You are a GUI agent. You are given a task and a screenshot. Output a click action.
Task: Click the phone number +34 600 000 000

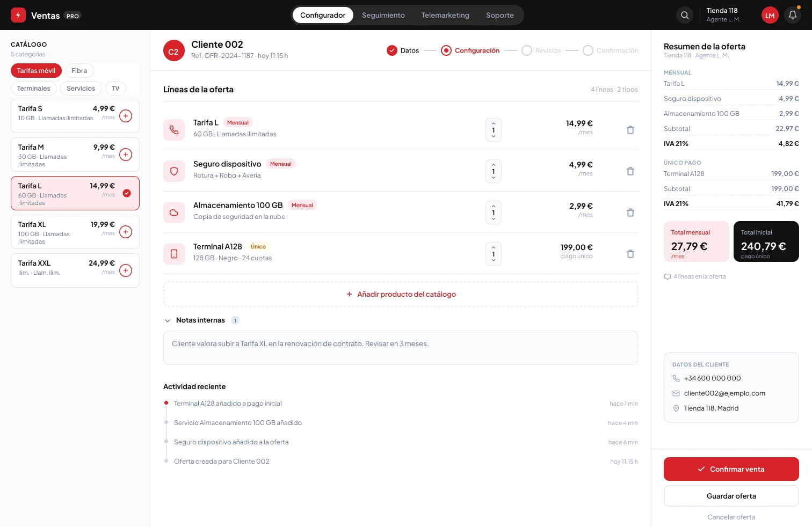[x=712, y=378]
